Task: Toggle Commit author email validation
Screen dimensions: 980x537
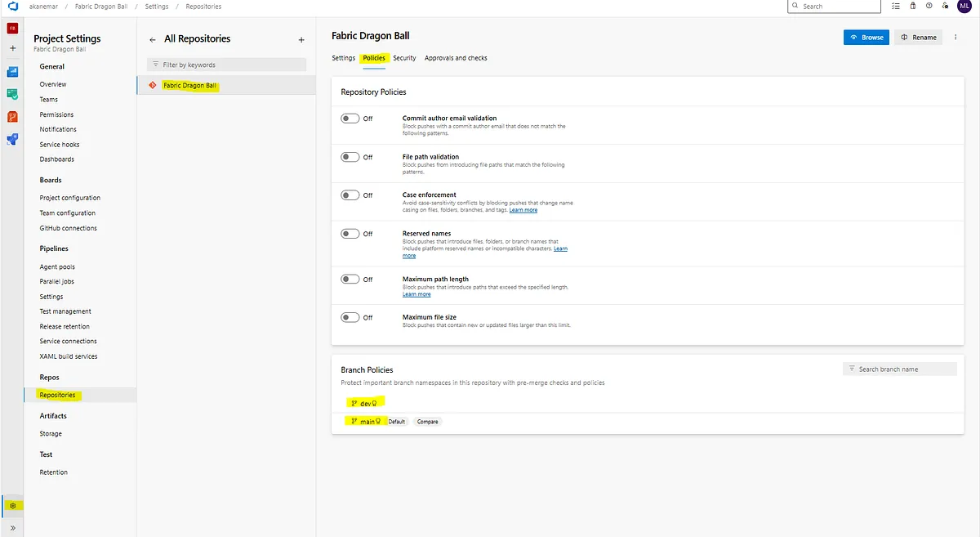Action: (350, 119)
